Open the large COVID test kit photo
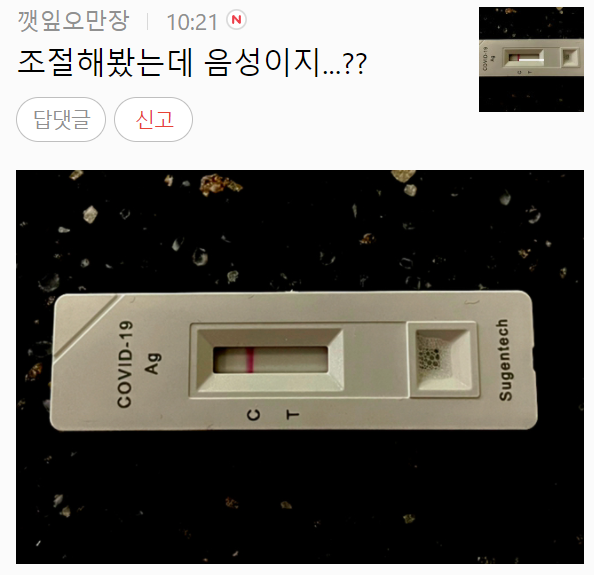 point(300,367)
